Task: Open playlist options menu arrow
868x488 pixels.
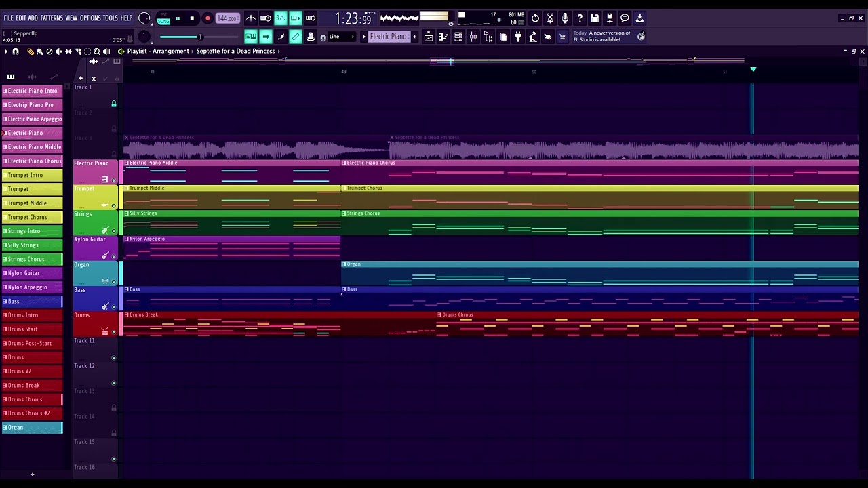Action: click(5, 52)
